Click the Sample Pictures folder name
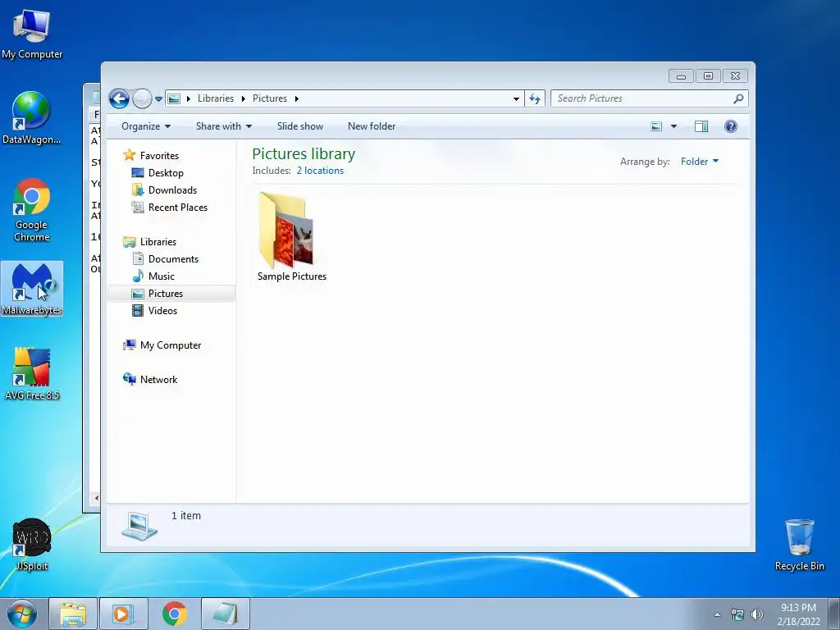The height and width of the screenshot is (630, 840). coord(292,276)
